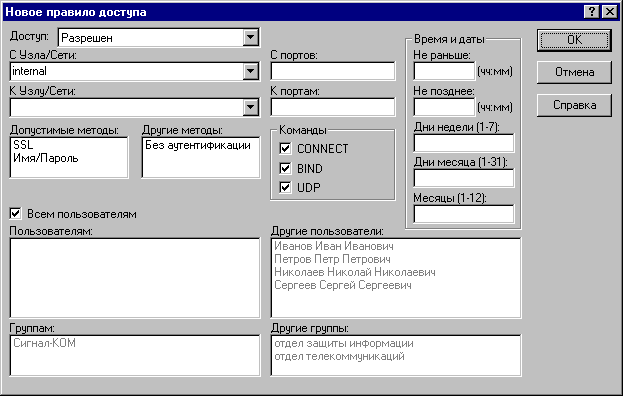Select Имя/Пароль in allowed methods list

(x=46, y=158)
